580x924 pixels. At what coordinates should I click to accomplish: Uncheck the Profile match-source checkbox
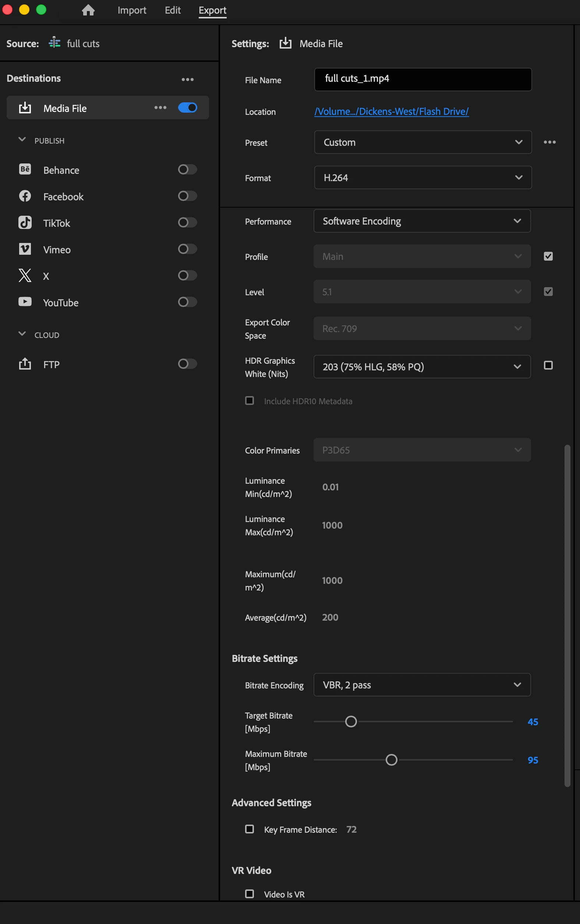pyautogui.click(x=548, y=256)
